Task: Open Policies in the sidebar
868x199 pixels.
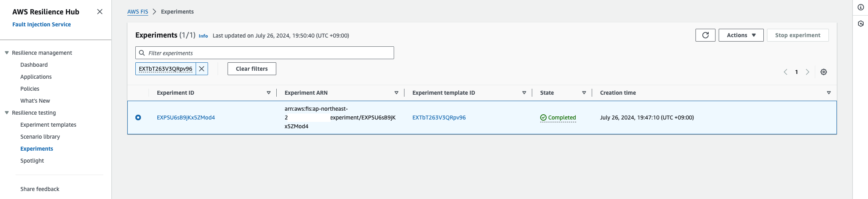Action: click(x=30, y=89)
